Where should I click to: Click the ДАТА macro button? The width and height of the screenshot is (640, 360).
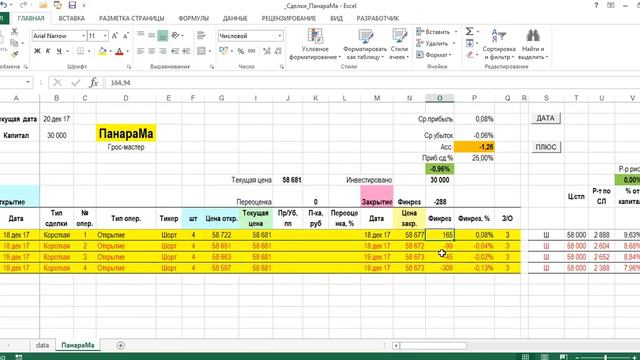(546, 118)
